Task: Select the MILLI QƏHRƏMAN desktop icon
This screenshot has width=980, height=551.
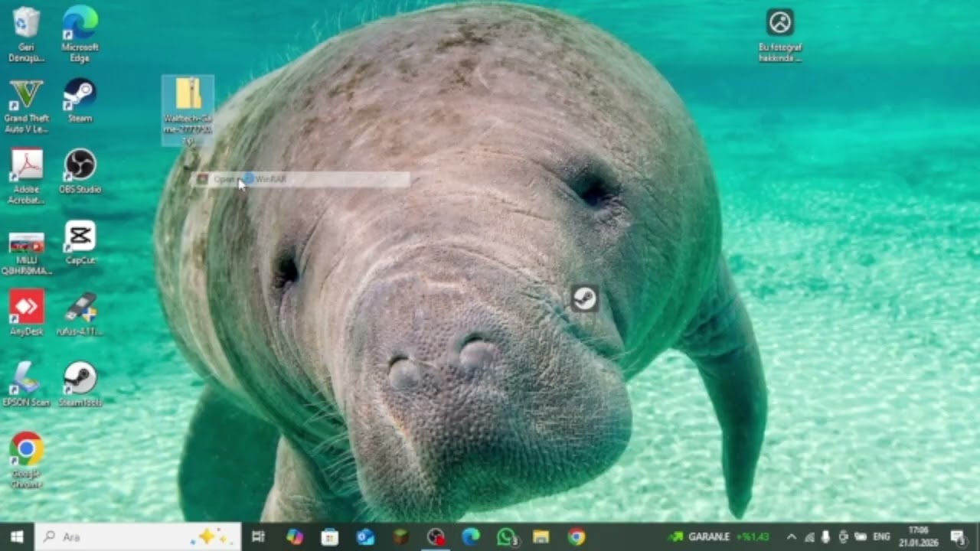Action: click(x=27, y=253)
